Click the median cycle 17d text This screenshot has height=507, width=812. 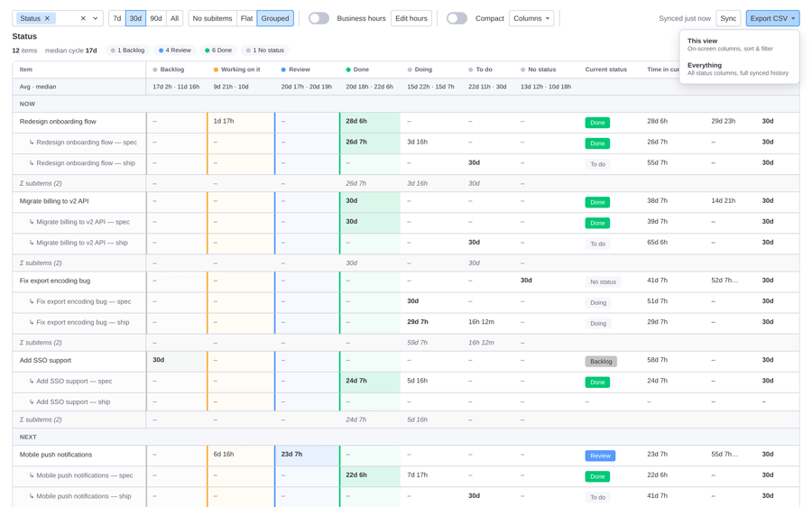pyautogui.click(x=71, y=51)
